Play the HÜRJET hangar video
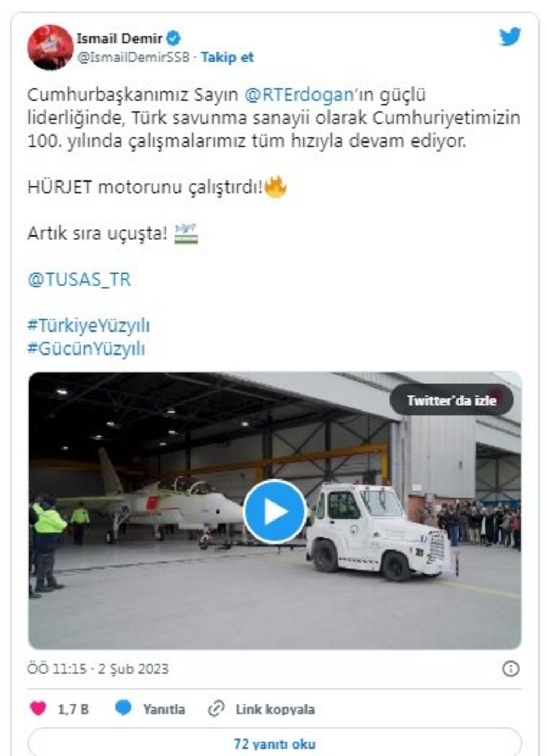Screen dimensions: 547x756 pyautogui.click(x=275, y=511)
